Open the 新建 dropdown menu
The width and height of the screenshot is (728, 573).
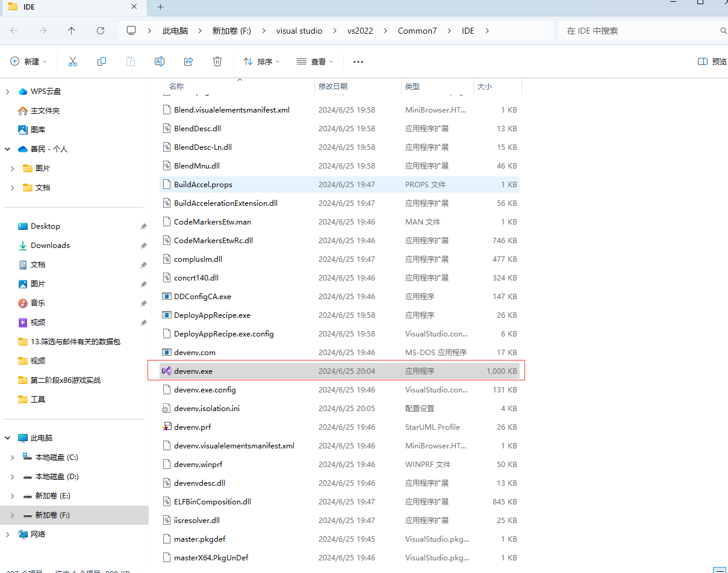click(x=28, y=61)
